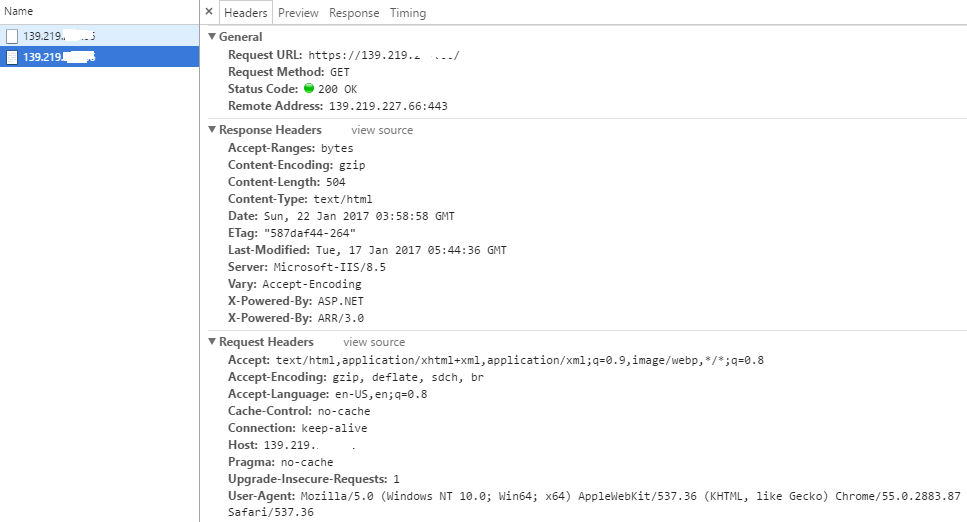The height and width of the screenshot is (522, 967).
Task: Click the green status code dot
Action: click(309, 89)
